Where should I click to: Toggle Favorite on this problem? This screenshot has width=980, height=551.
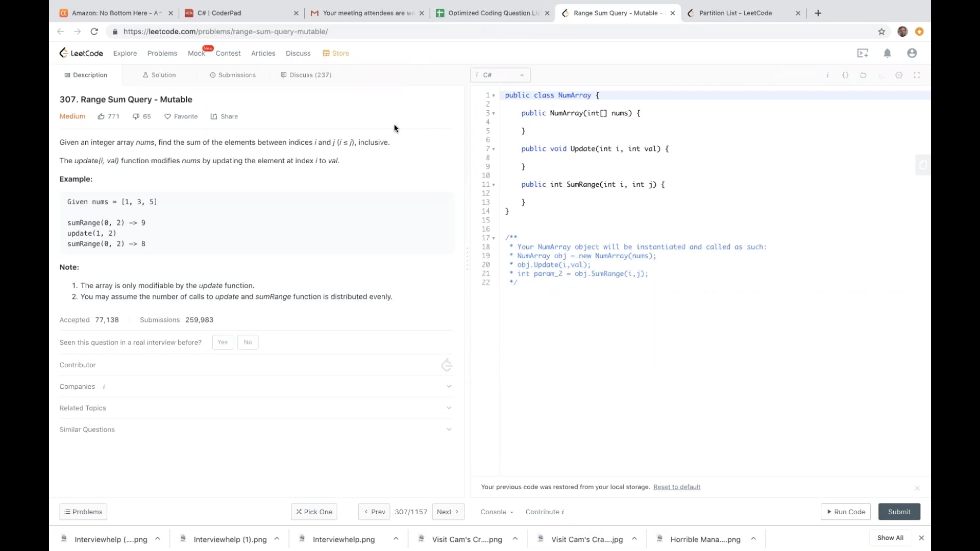pos(181,116)
